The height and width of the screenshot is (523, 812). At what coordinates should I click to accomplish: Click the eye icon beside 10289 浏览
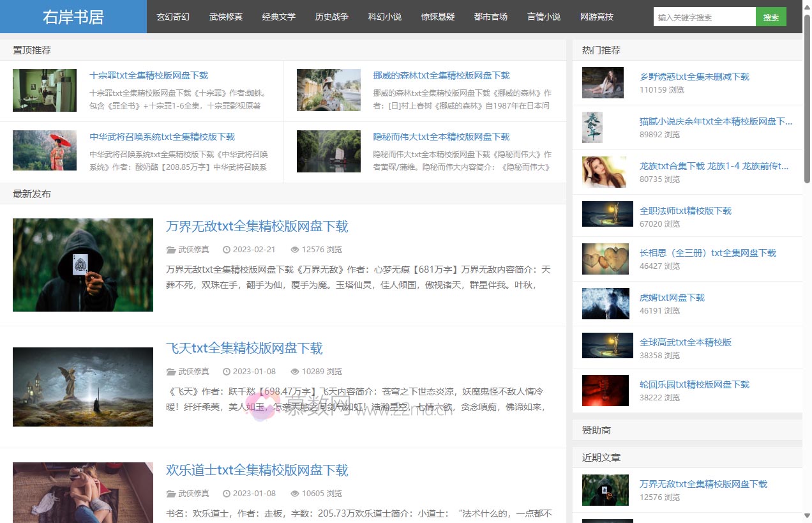(294, 372)
